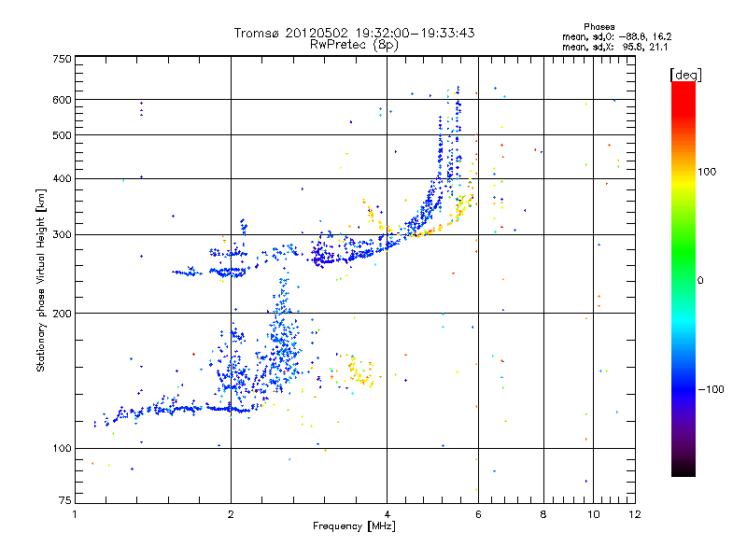Screen dimensions: 747x560
Task: Click the y-axis '600' tick label
Action: tap(62, 100)
